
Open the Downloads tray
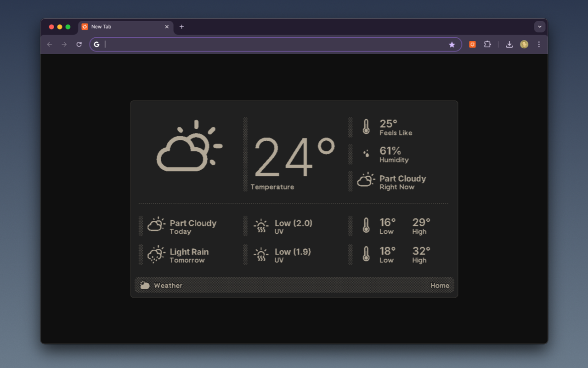(x=509, y=44)
